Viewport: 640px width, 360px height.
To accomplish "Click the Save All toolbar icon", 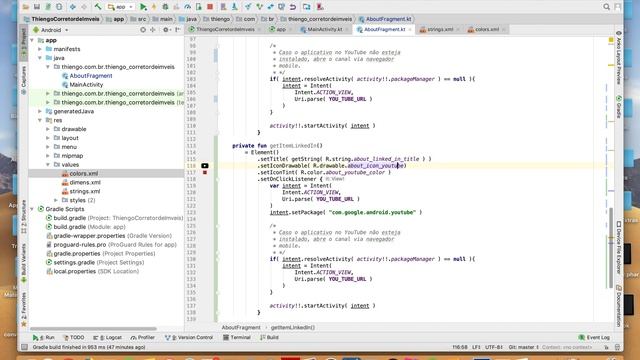I will pos(37,7).
